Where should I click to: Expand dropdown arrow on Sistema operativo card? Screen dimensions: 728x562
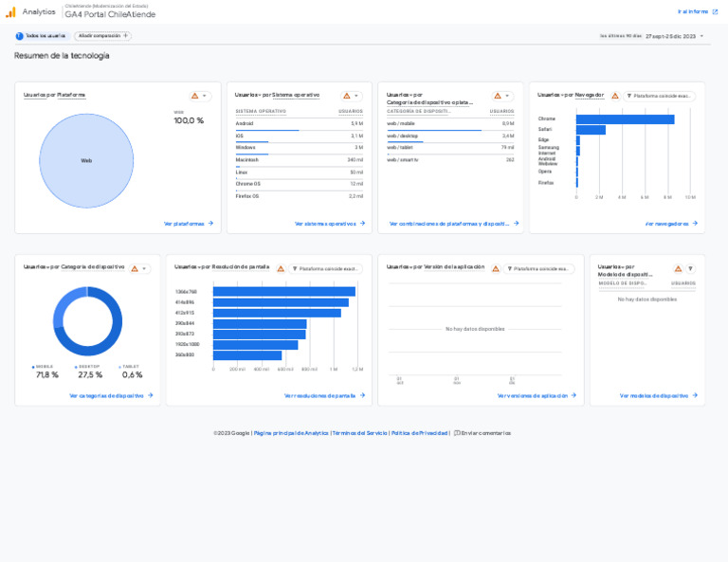356,96
